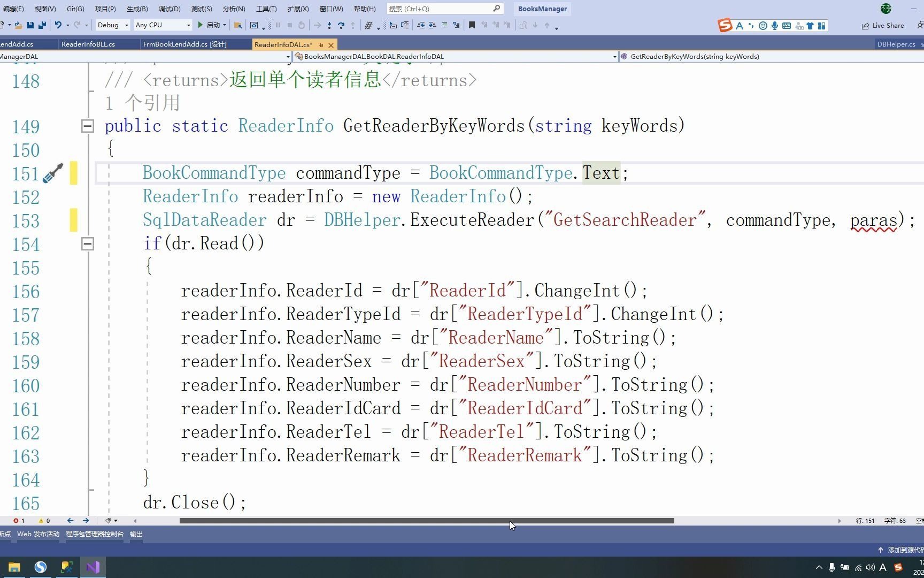Open the 生成(B) menu
The image size is (924, 578).
tap(137, 9)
